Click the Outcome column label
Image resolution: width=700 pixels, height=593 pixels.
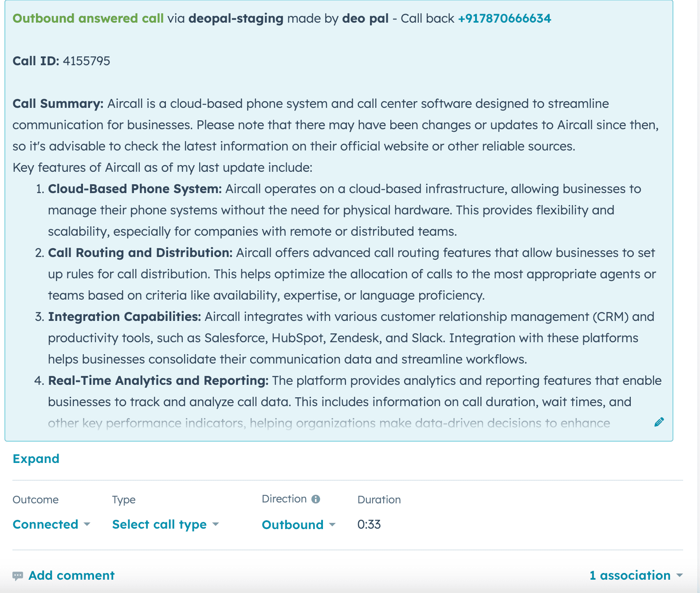(35, 499)
